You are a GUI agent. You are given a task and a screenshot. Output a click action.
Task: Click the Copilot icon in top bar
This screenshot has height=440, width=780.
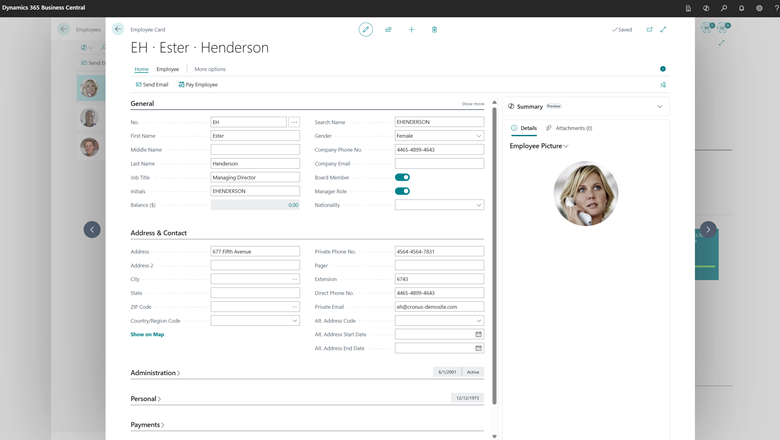[706, 8]
